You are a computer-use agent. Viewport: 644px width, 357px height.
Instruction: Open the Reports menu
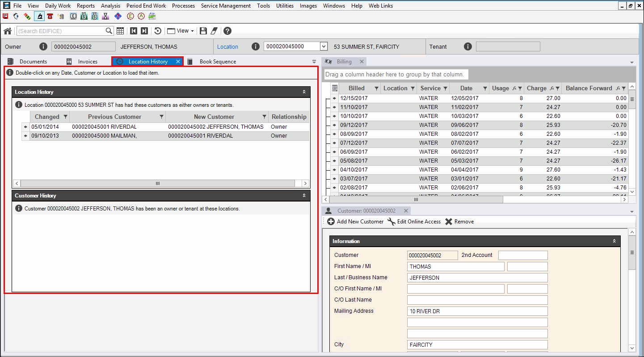point(85,6)
